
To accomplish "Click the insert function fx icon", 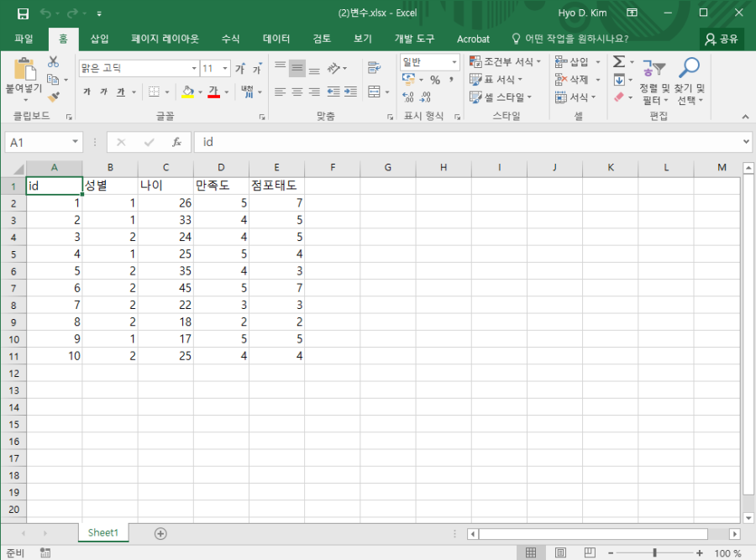I will [176, 143].
